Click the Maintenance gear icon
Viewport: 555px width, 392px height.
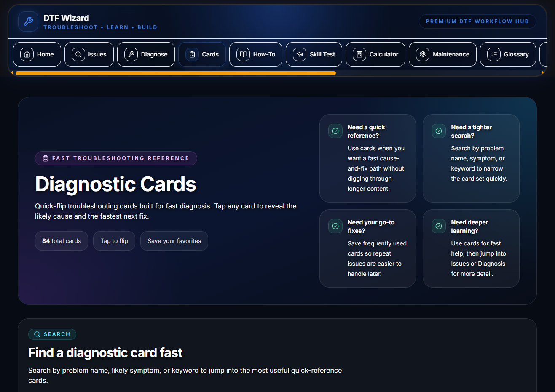point(423,54)
